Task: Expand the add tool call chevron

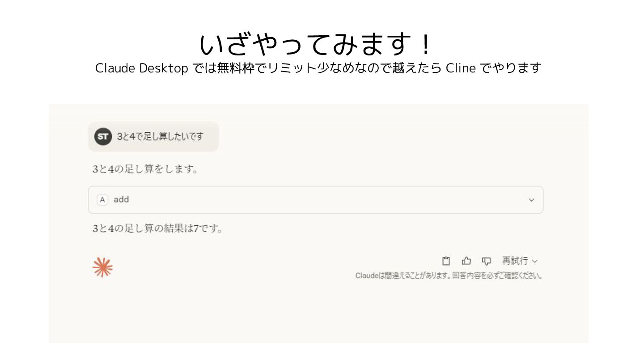Action: coord(531,200)
